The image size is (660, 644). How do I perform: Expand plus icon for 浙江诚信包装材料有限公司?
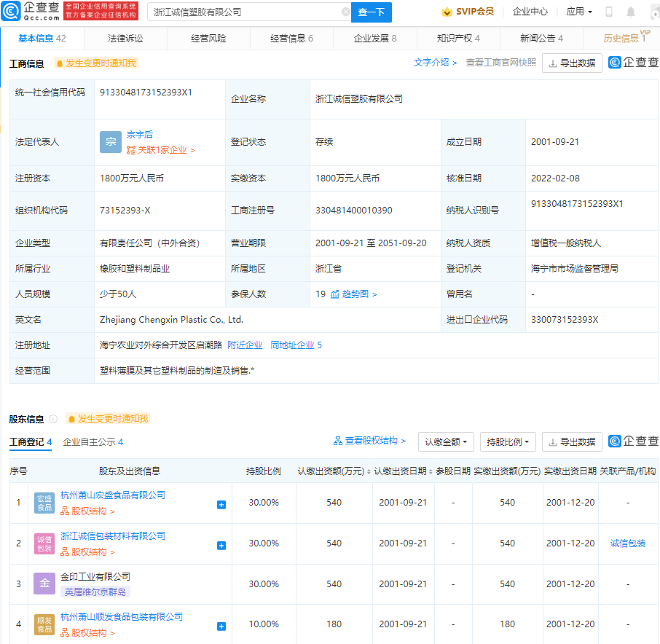[x=221, y=546]
